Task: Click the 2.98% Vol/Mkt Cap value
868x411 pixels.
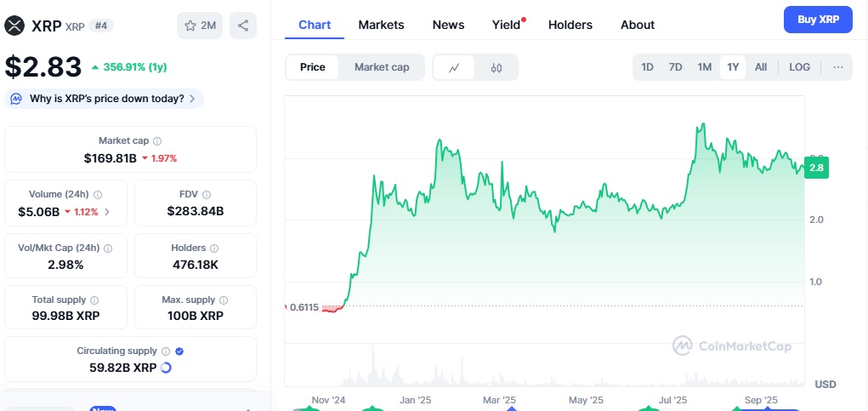Action: point(65,265)
